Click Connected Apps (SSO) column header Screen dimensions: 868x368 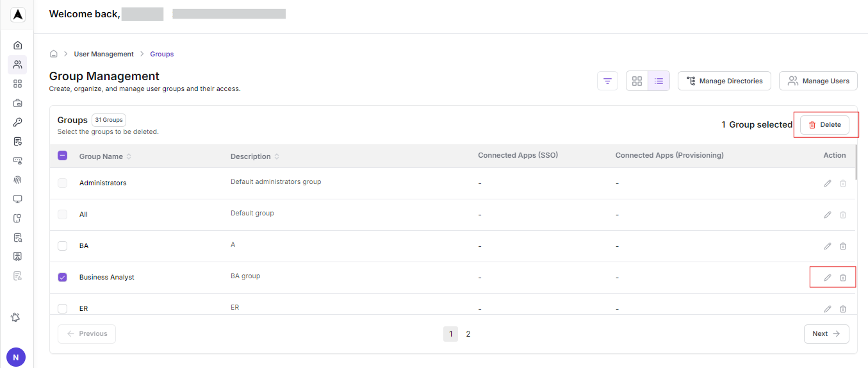tap(518, 155)
